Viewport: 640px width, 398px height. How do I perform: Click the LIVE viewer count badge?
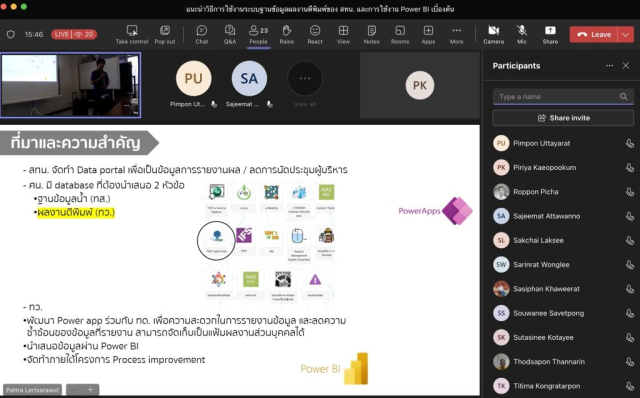(74, 34)
